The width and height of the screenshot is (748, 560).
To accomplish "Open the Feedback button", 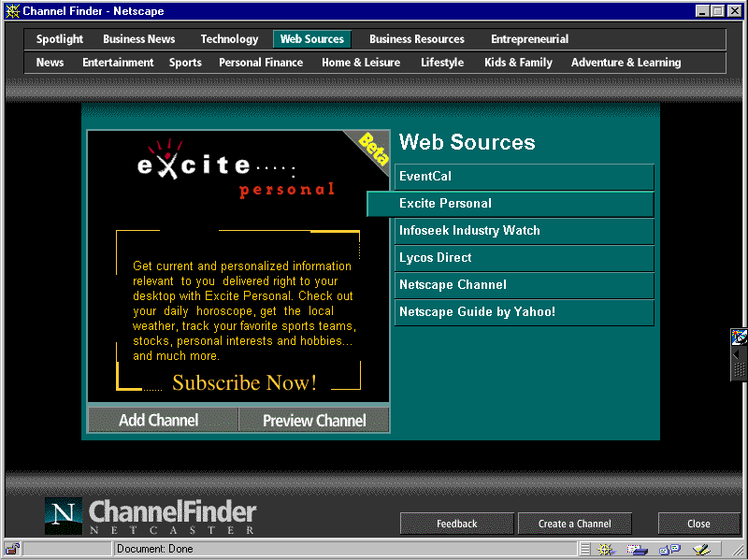I will coord(456,524).
